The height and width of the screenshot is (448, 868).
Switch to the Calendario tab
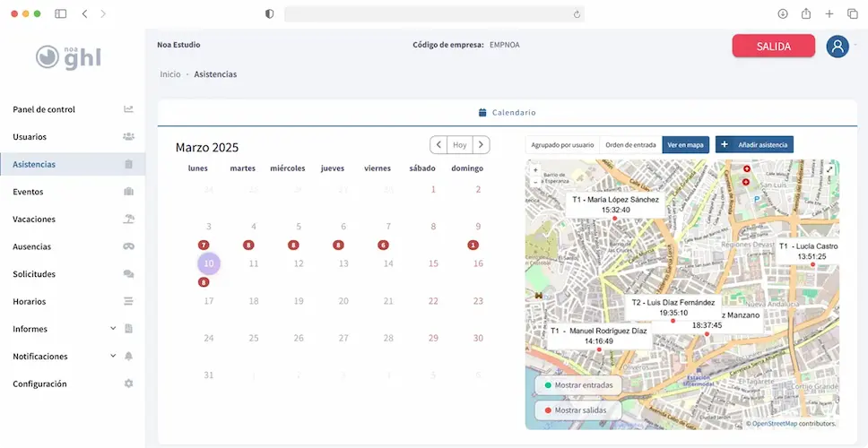[x=507, y=112]
